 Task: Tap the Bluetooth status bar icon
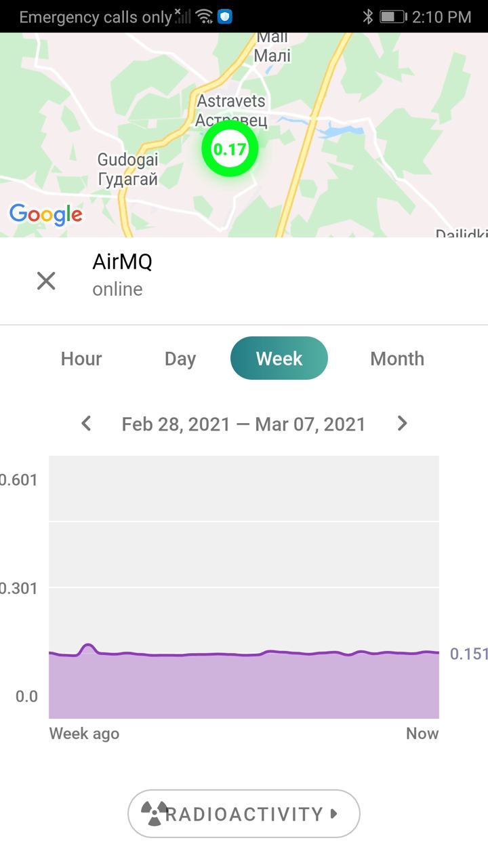(368, 16)
